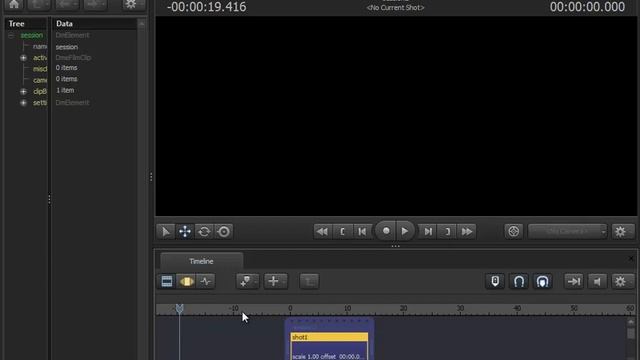
Task: Click the 'session' value in Data column
Action: pyautogui.click(x=67, y=47)
